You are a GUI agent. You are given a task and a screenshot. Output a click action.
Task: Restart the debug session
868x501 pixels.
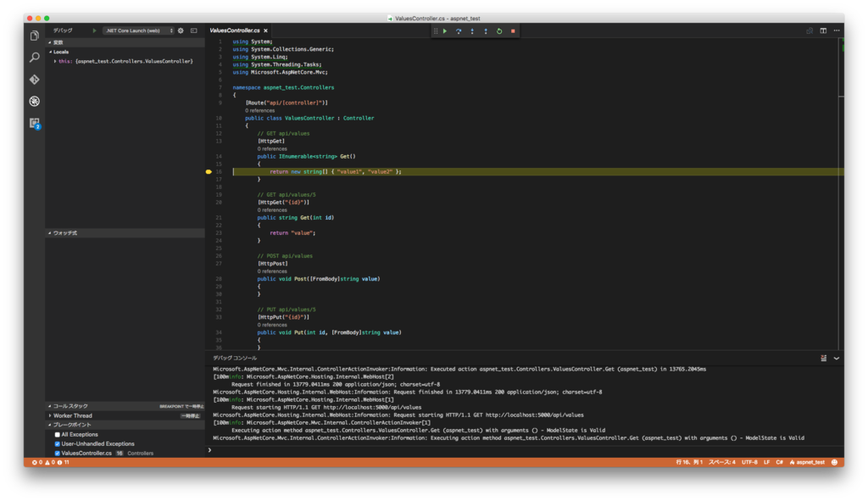click(499, 31)
